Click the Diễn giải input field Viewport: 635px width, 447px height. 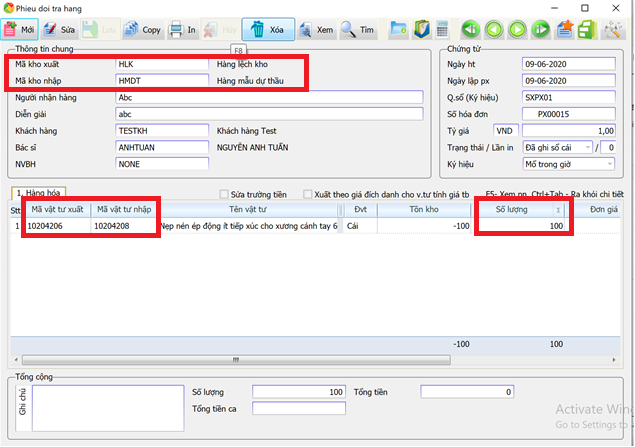(270, 114)
